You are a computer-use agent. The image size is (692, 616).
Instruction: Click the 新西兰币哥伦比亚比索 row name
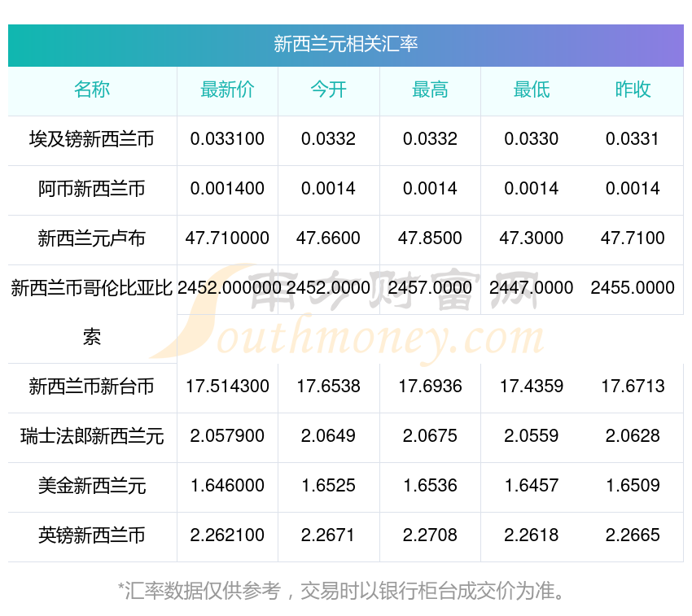(92, 312)
